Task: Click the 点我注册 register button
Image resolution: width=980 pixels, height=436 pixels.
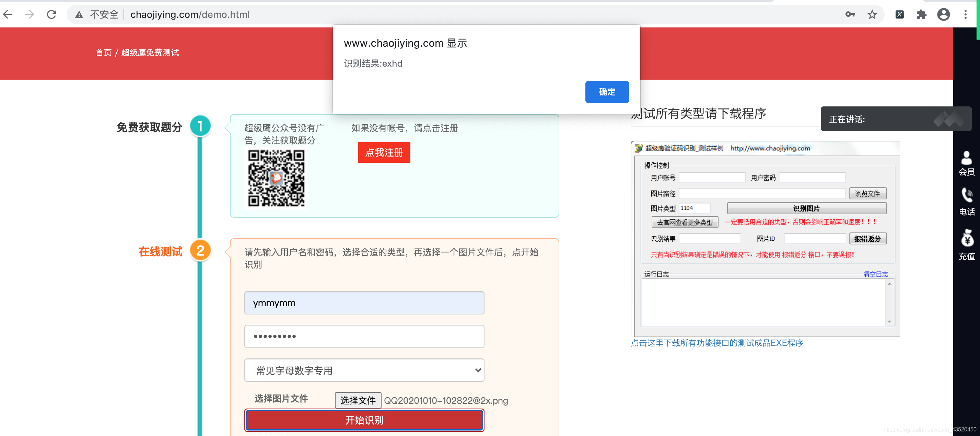Action: (384, 152)
